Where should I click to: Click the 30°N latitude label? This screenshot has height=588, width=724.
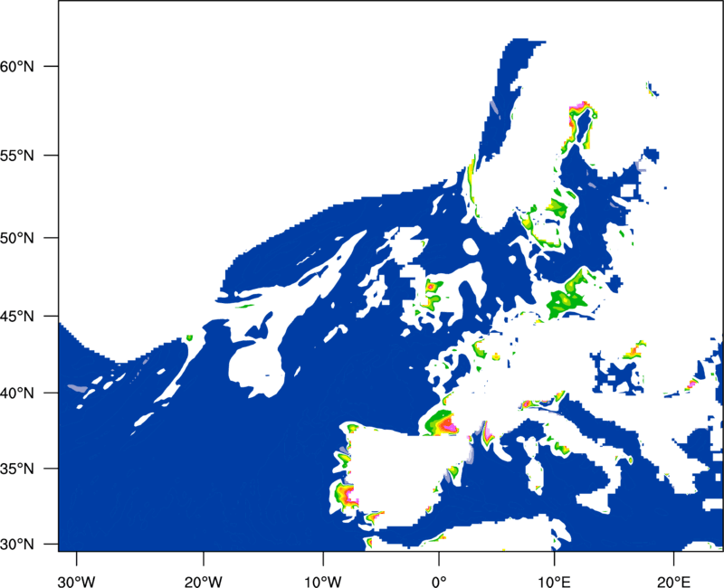(x=17, y=545)
